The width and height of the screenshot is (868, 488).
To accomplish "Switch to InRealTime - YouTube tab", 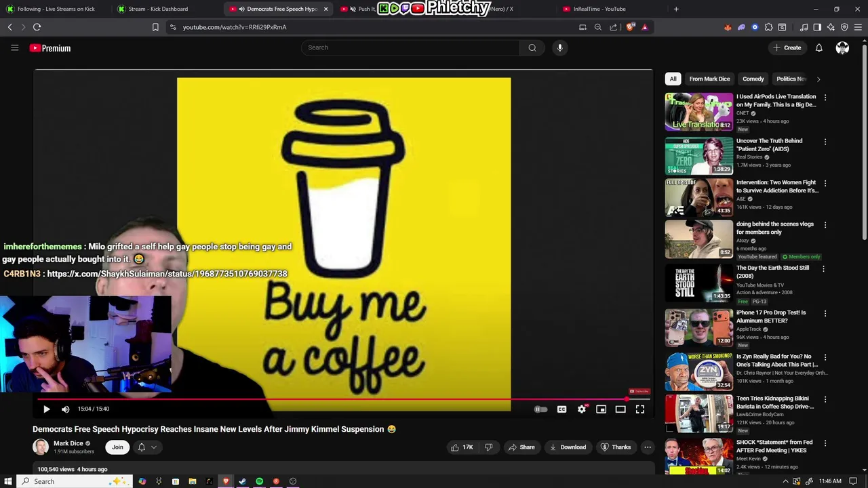I will tap(599, 9).
